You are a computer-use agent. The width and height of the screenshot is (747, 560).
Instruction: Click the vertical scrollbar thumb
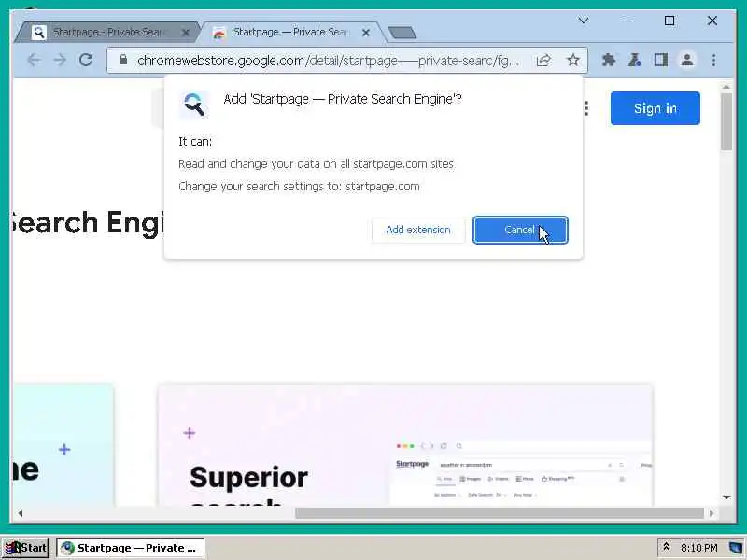click(x=726, y=122)
